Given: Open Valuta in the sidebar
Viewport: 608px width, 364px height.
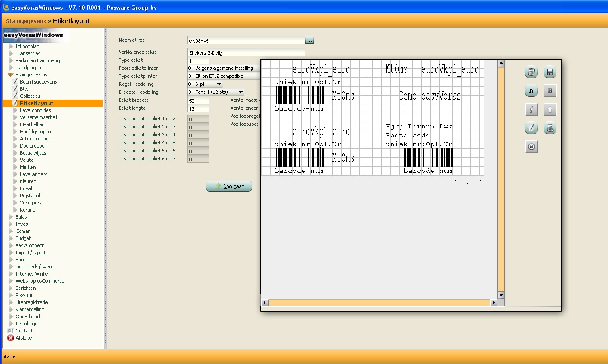Looking at the screenshot, I should [x=27, y=160].
